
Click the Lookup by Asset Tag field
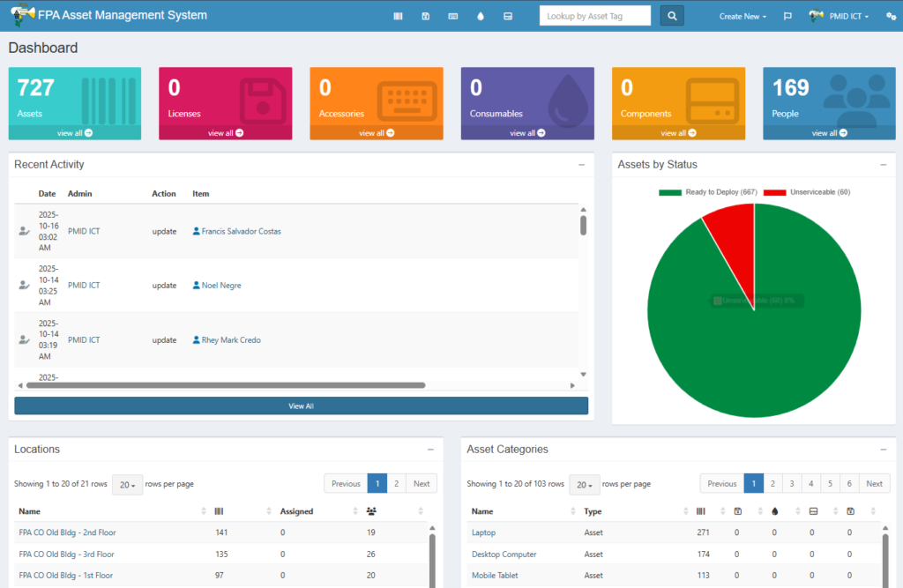594,16
